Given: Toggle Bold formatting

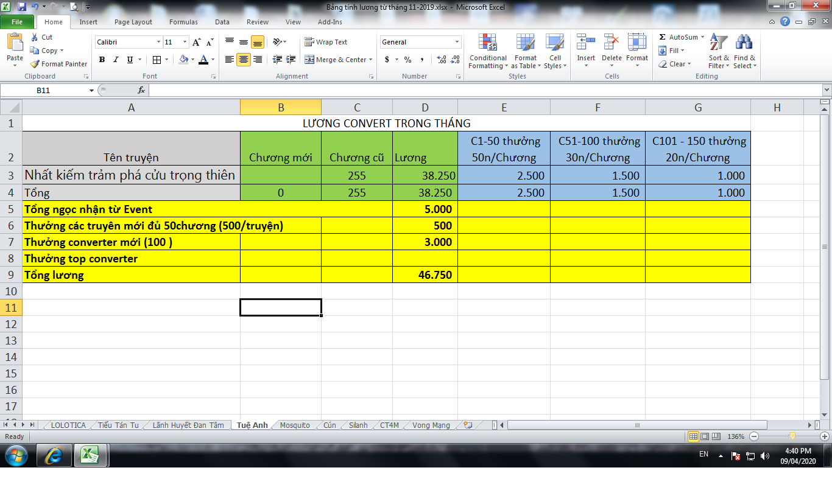Looking at the screenshot, I should (102, 60).
